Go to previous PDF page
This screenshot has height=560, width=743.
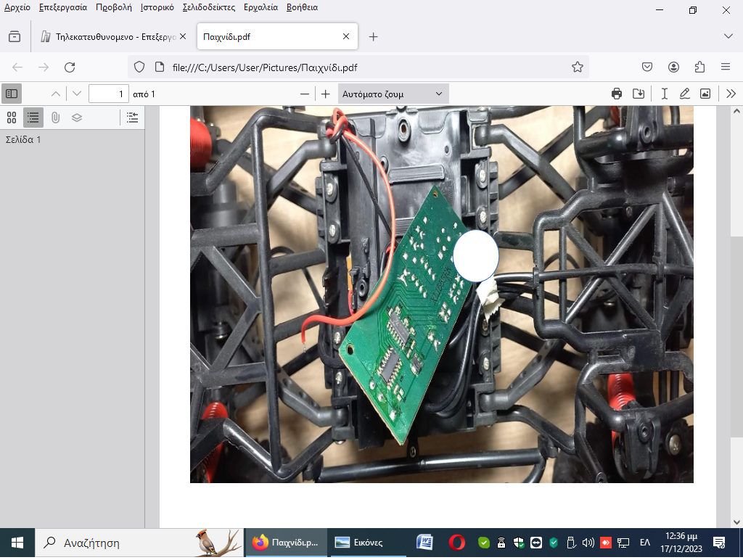[x=55, y=94]
